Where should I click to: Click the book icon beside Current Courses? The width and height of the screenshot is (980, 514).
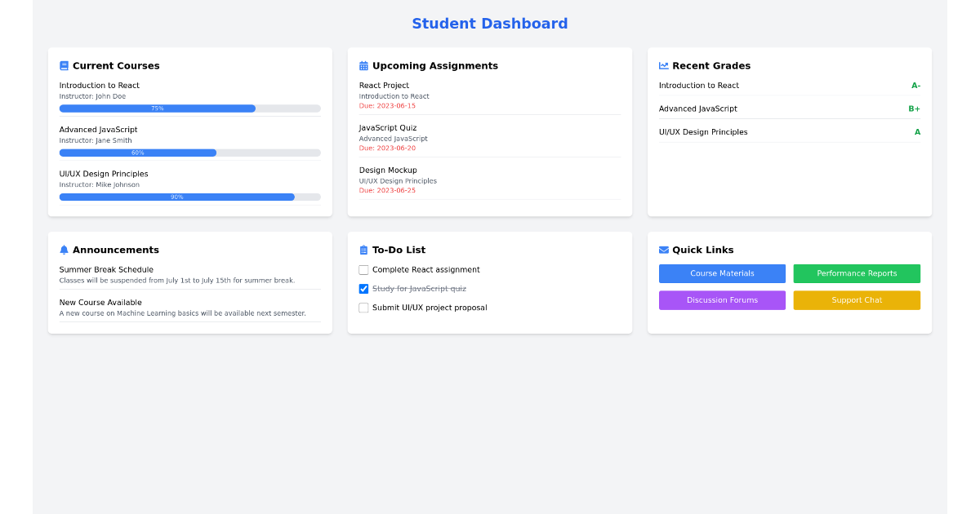click(64, 65)
